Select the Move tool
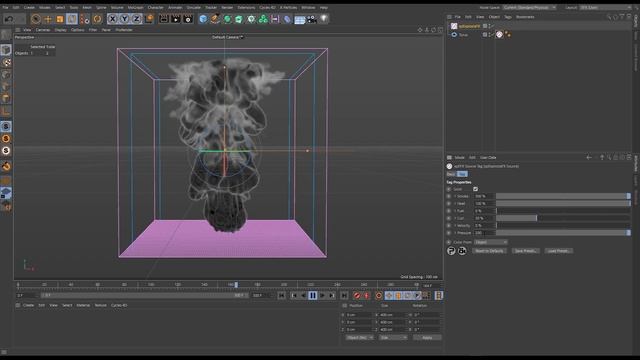The image size is (640, 360). click(x=48, y=19)
